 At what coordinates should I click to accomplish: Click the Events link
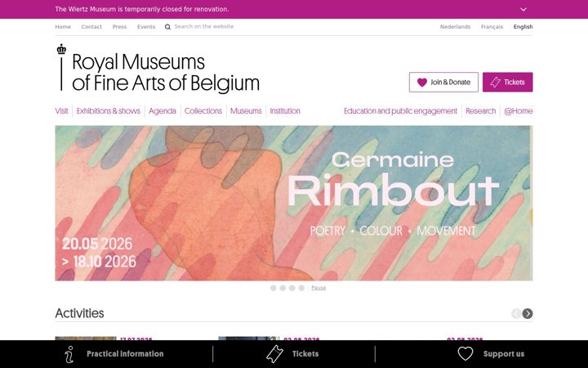click(146, 27)
